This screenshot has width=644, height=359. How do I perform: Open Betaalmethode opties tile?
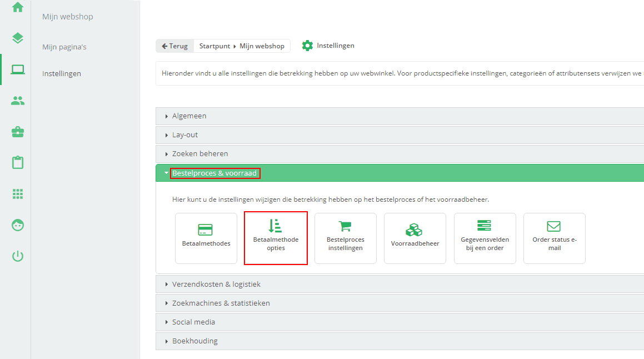pyautogui.click(x=276, y=238)
